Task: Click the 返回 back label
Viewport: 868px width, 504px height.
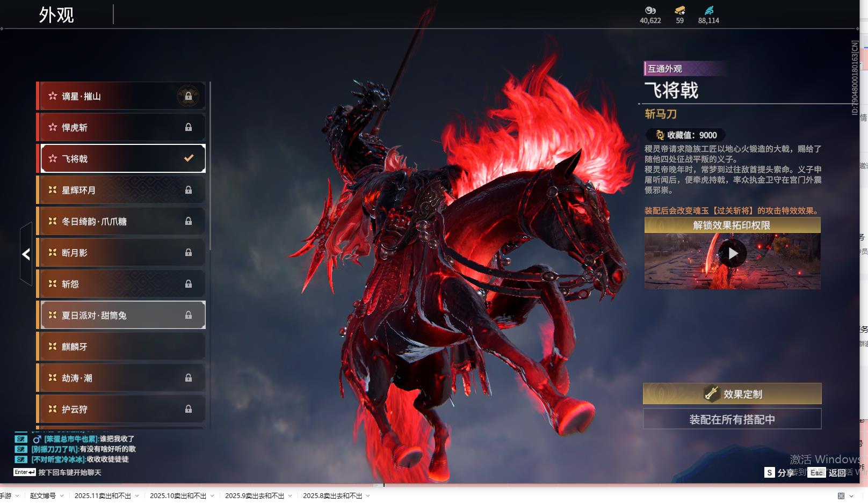Action: pyautogui.click(x=837, y=473)
